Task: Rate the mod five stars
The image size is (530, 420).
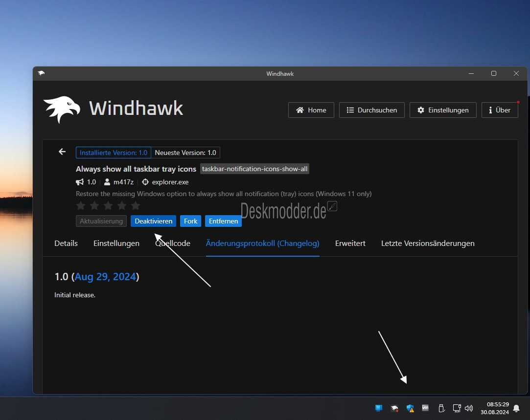Action: coord(136,205)
